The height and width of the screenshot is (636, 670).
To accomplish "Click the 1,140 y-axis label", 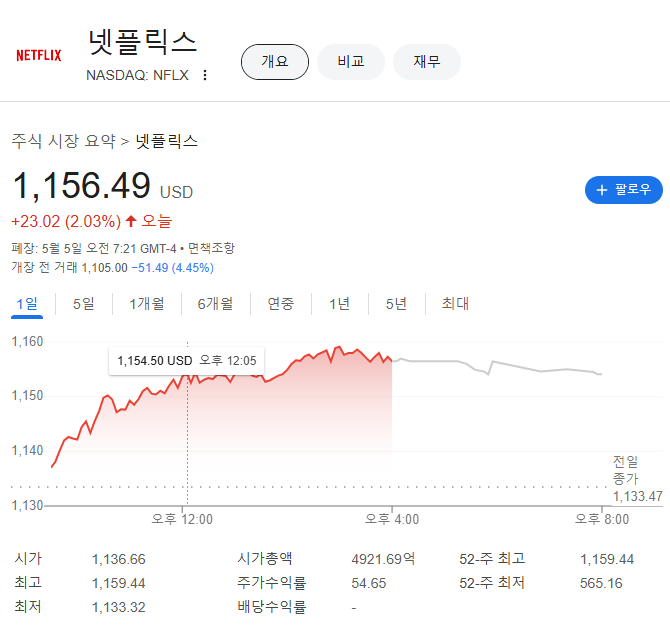I will pos(27,450).
